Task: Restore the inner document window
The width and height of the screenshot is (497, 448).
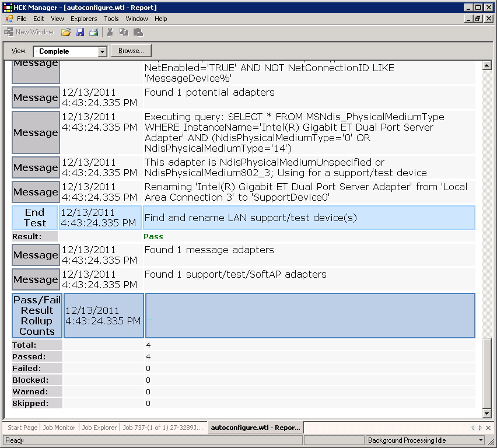Action: (x=478, y=19)
